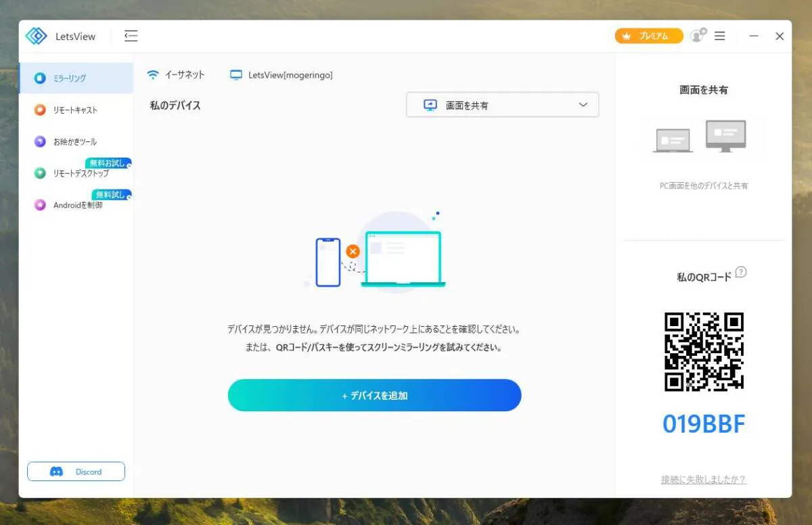The height and width of the screenshot is (525, 812).
Task: Open the user account avatar icon
Action: pyautogui.click(x=698, y=36)
